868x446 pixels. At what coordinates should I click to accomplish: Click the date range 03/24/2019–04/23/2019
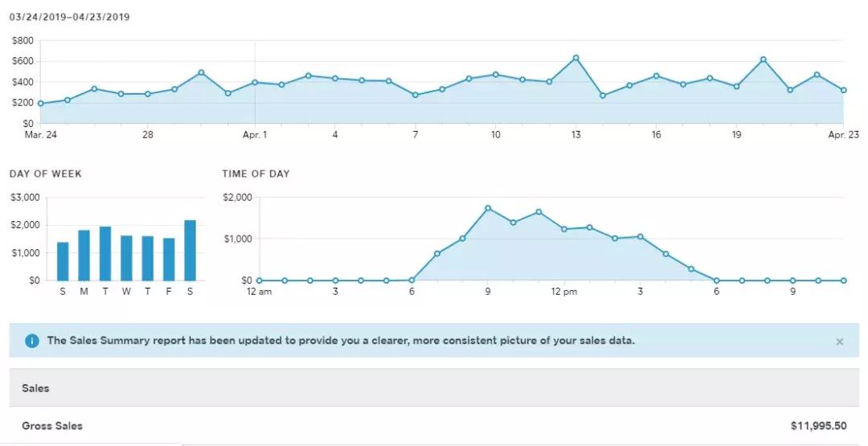(69, 17)
